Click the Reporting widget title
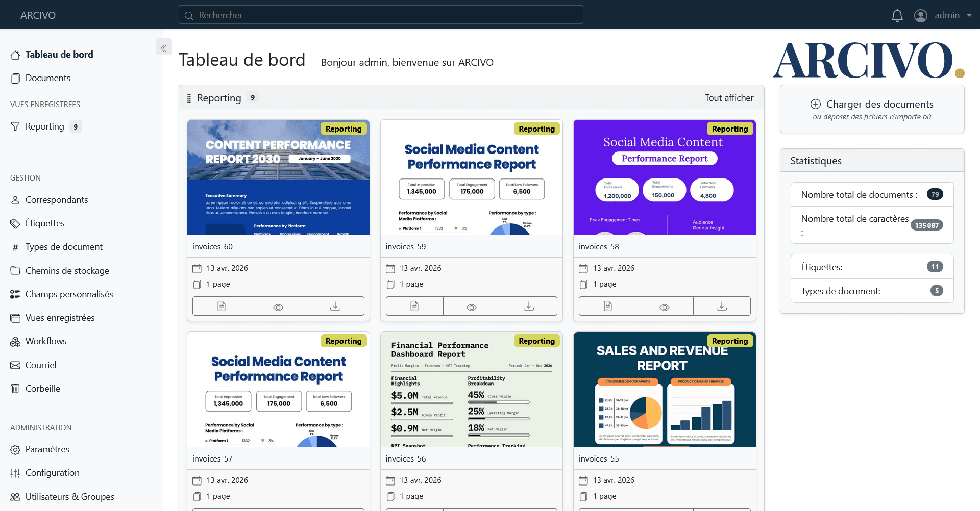The image size is (980, 511). coord(219,98)
